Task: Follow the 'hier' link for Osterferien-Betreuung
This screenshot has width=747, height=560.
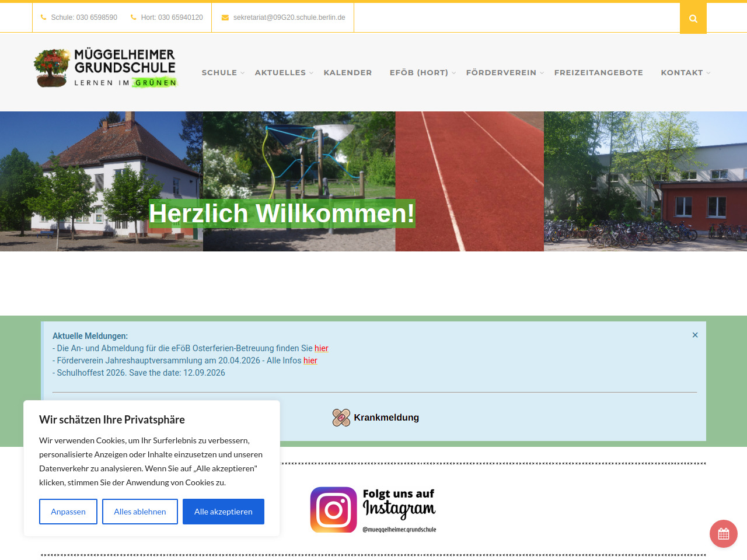Action: click(321, 348)
